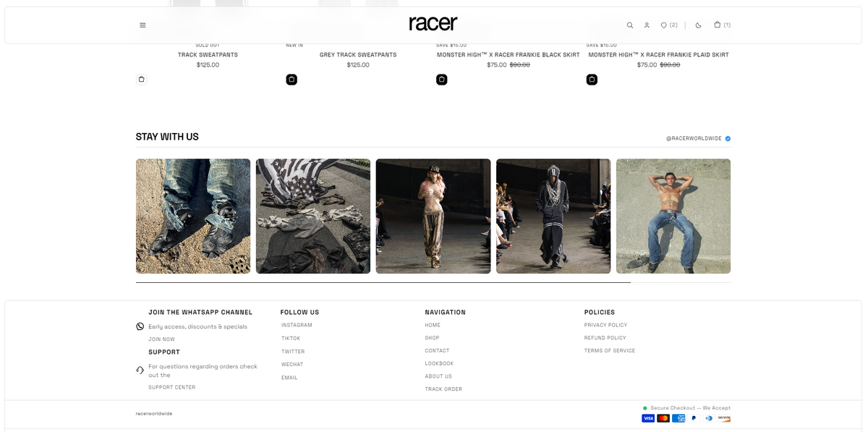Screen dimensions: 868x432
Task: Open the Grey Track Sweatpants product title
Action: (358, 55)
